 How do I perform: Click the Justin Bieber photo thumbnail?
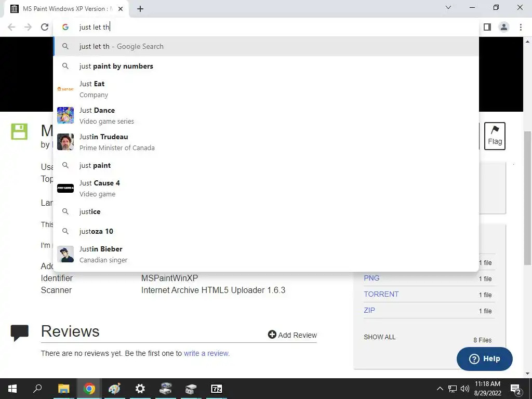click(65, 254)
